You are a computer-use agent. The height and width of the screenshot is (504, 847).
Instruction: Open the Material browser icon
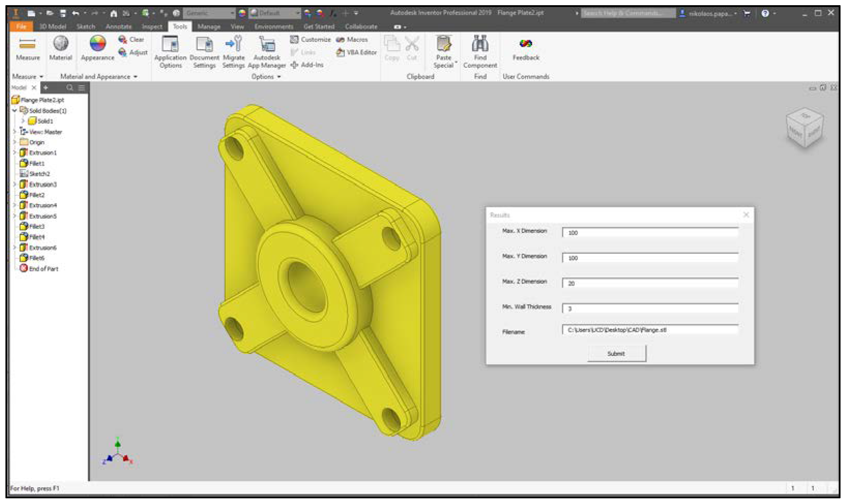[61, 43]
